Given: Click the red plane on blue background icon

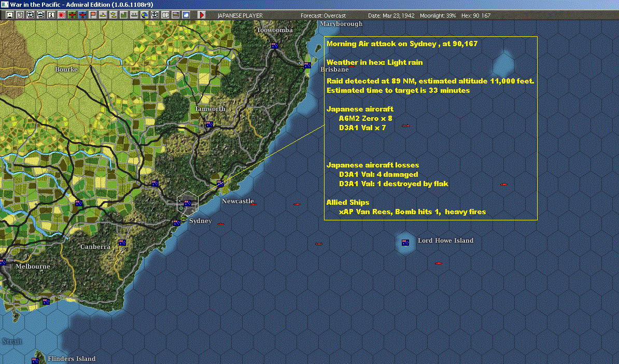Looking at the screenshot, I should coord(82,15).
